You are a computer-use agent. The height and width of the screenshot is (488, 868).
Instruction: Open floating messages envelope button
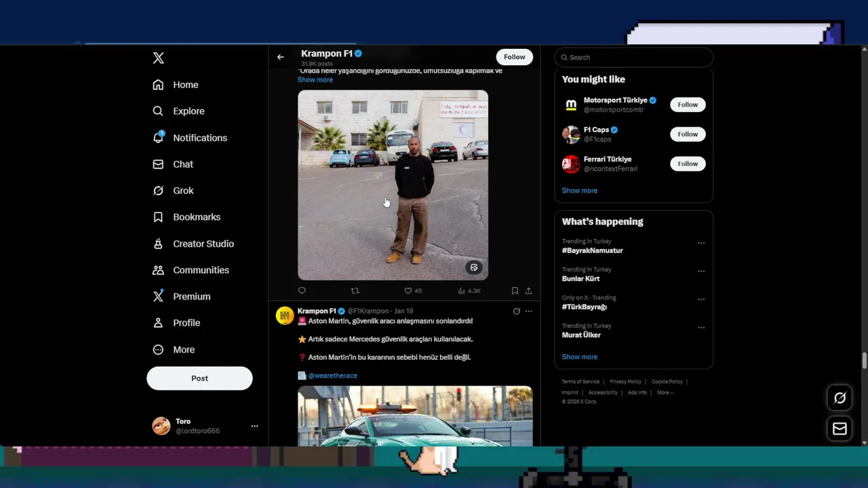[840, 428]
